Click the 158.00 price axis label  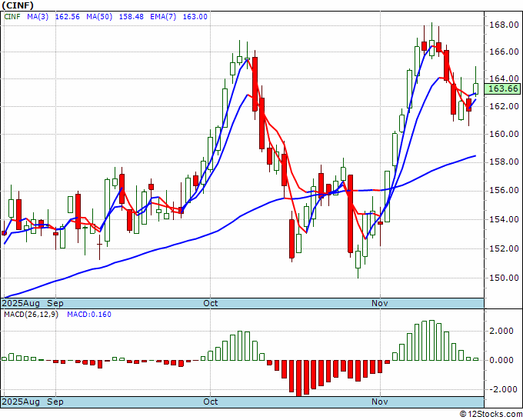[x=504, y=162]
